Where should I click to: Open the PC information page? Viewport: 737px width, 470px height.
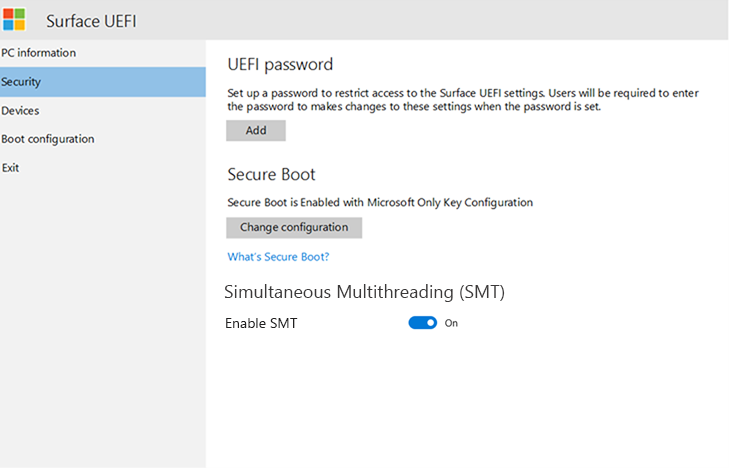[38, 53]
